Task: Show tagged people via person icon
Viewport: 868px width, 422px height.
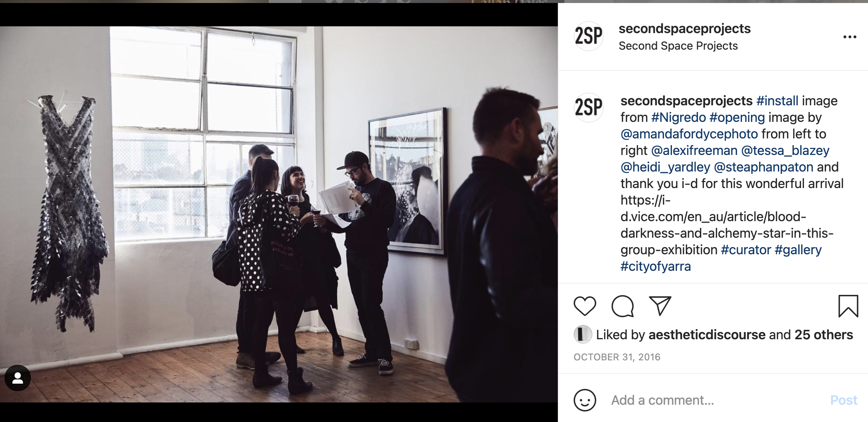Action: point(18,378)
